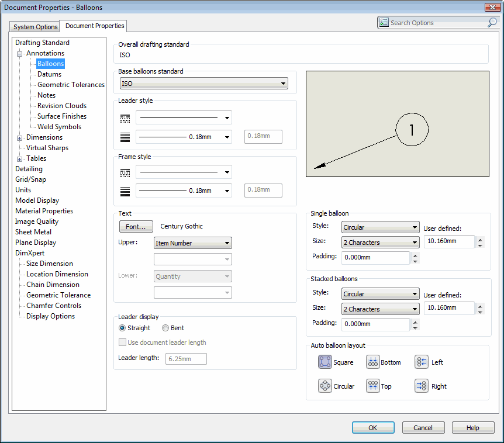The height and width of the screenshot is (443, 504).
Task: Select Top auto balloon layout icon
Action: [372, 386]
